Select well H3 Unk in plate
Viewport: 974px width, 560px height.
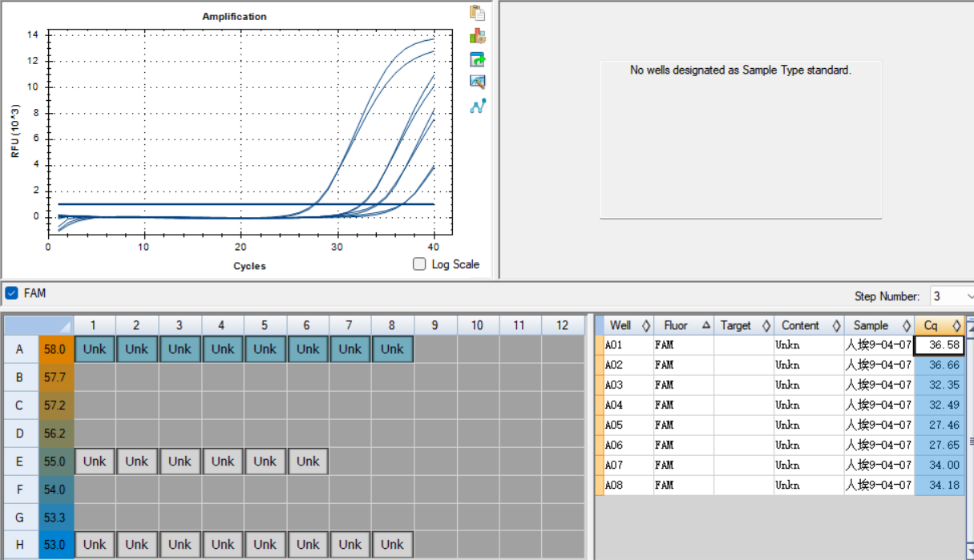[x=180, y=545]
